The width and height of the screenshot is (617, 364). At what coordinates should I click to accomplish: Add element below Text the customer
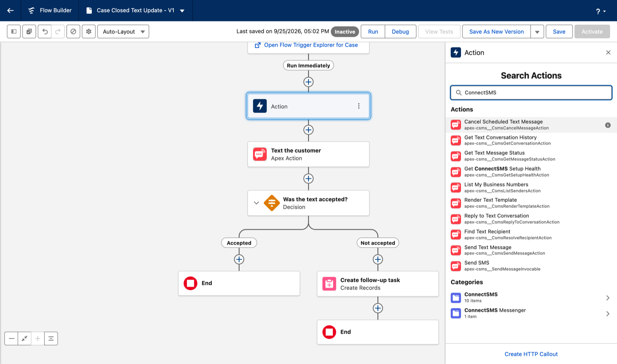coord(308,179)
